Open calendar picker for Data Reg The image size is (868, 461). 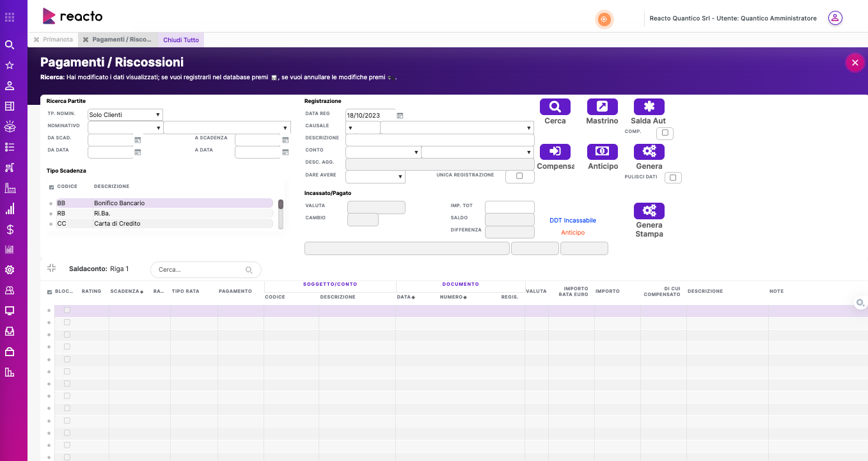(400, 116)
